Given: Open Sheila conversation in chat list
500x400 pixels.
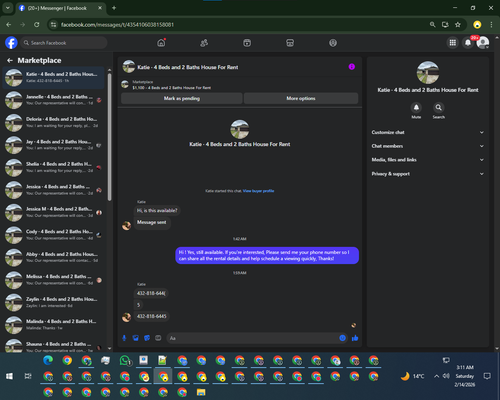Looking at the screenshot, I should (x=54, y=167).
